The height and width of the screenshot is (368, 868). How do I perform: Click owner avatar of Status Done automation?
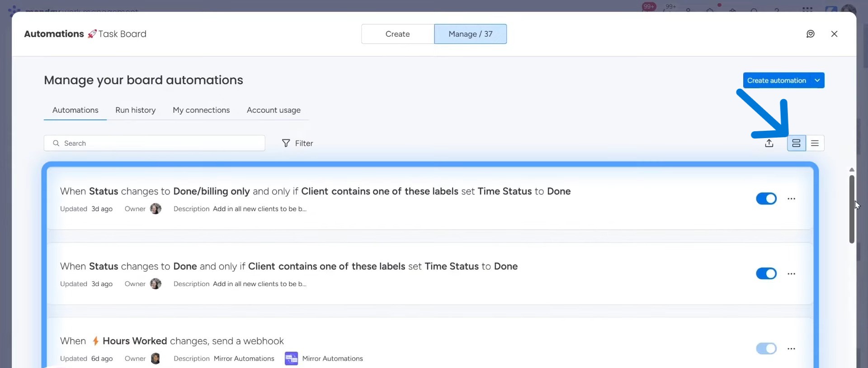click(x=156, y=284)
